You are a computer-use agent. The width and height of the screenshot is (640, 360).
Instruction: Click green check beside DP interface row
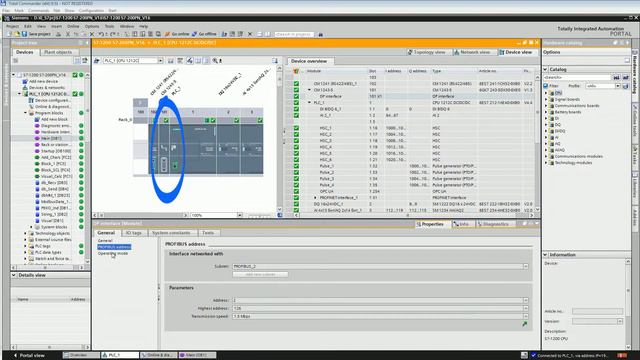tap(296, 96)
